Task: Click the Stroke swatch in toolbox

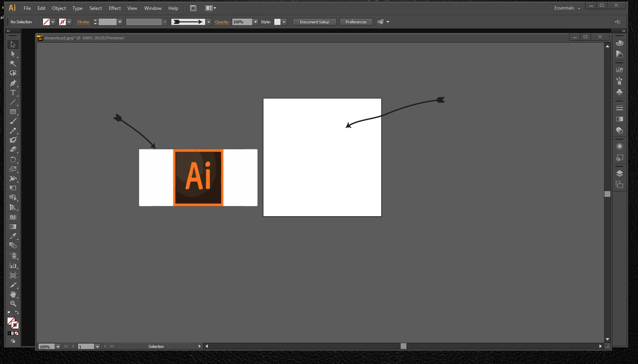Action: pos(15,325)
